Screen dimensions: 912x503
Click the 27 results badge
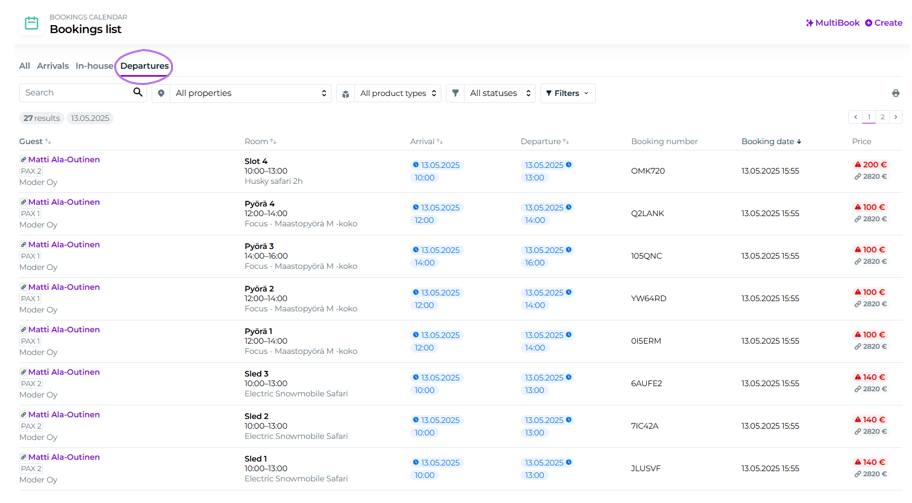click(x=41, y=118)
